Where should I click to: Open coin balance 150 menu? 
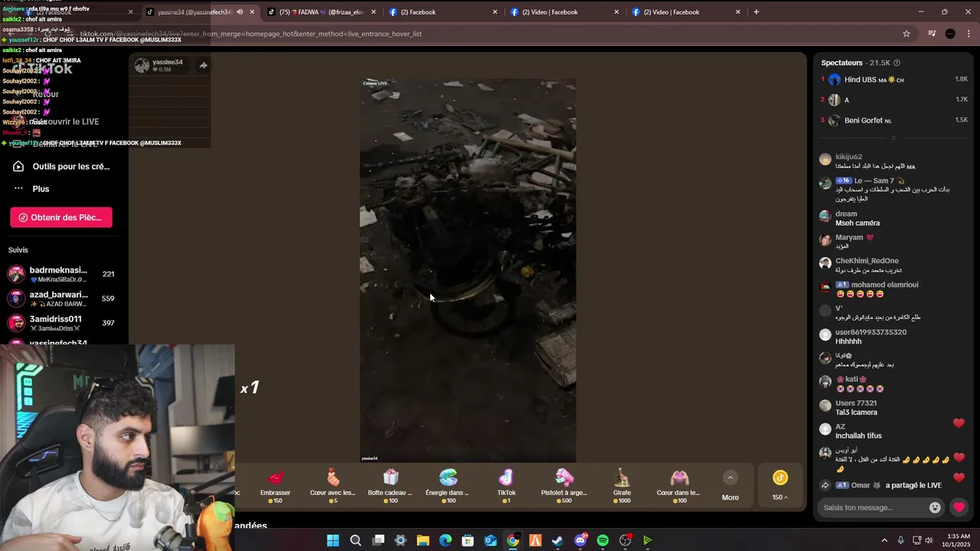(x=780, y=485)
